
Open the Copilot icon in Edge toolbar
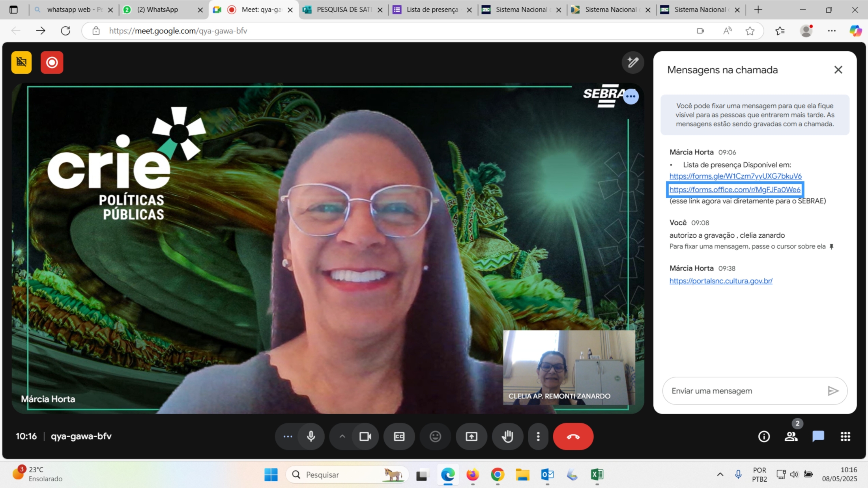pos(855,31)
